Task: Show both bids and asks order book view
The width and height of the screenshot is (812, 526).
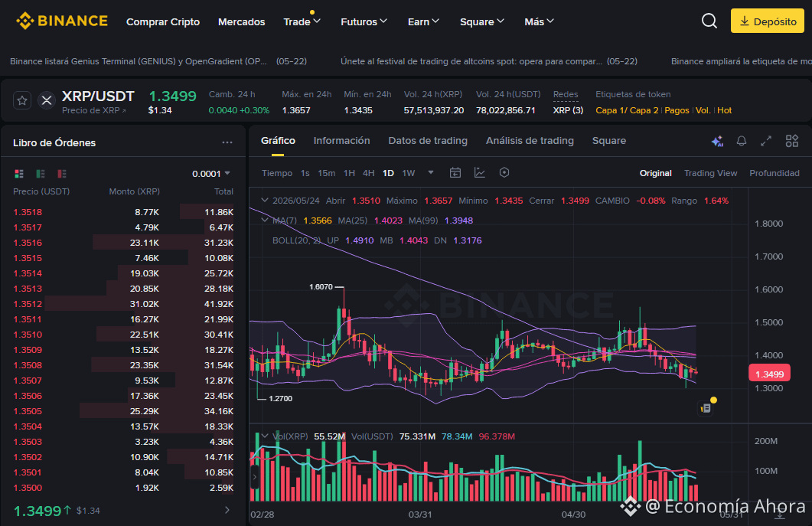Action: point(19,174)
